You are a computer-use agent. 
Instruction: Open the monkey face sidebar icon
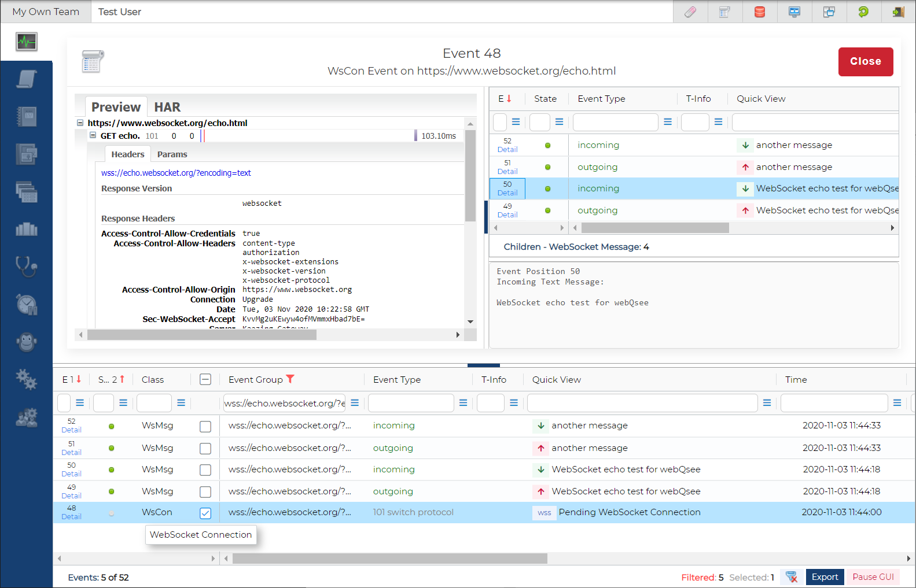coord(27,342)
